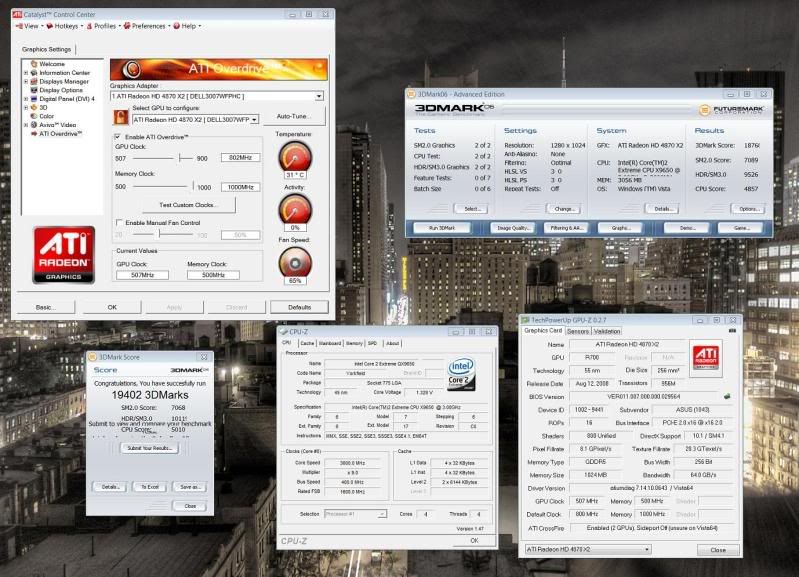799x577 pixels.
Task: Click the Fan Speed gauge icon
Action: pos(295,262)
